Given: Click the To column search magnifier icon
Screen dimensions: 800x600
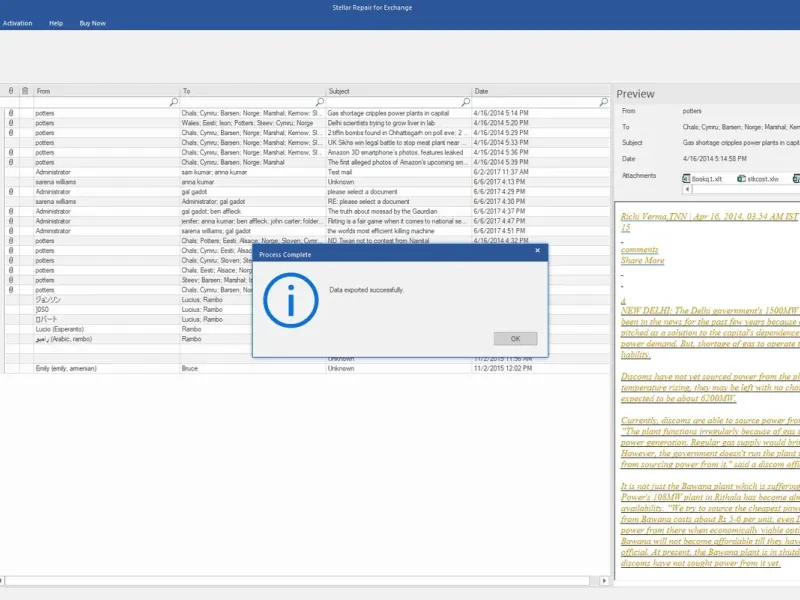Looking at the screenshot, I should (x=319, y=102).
